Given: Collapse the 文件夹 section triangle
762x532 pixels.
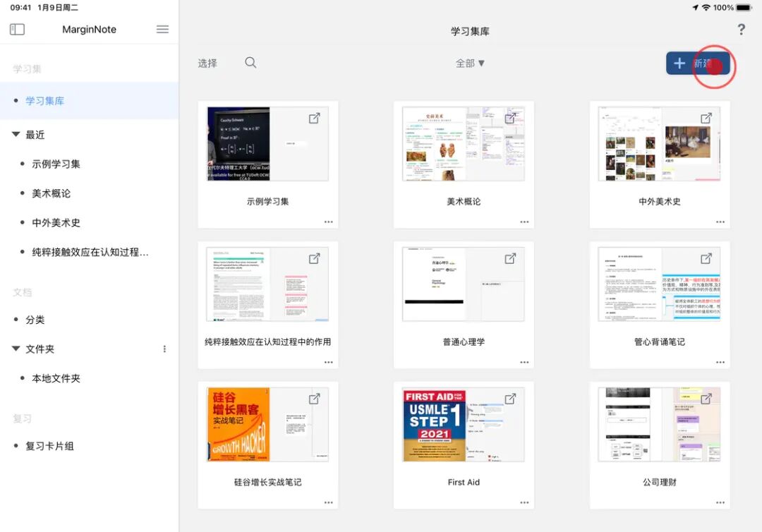Looking at the screenshot, I should (16, 349).
